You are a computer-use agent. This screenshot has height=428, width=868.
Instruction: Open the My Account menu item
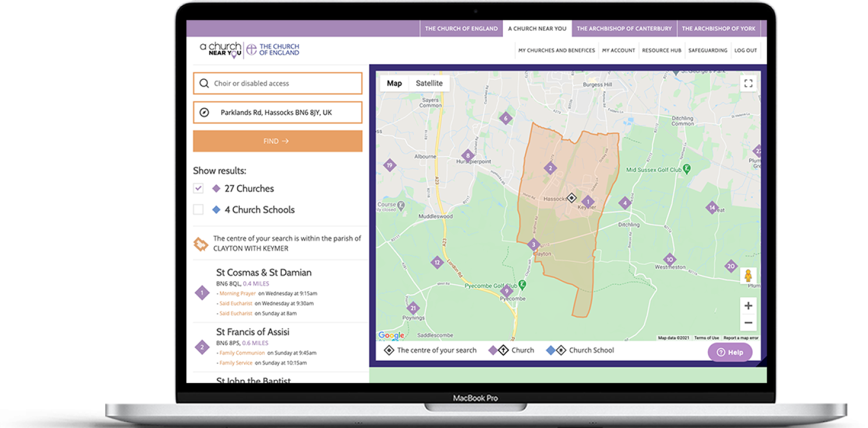coord(618,51)
